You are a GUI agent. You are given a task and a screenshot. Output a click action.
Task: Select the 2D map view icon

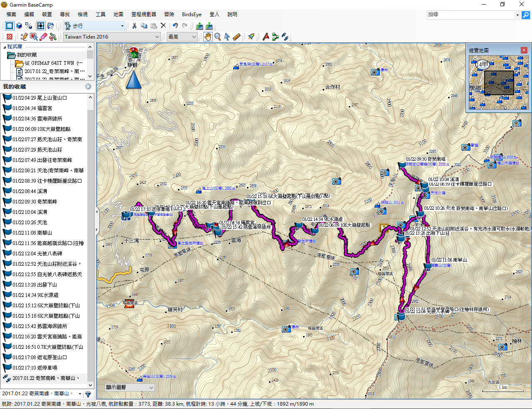coord(9,26)
